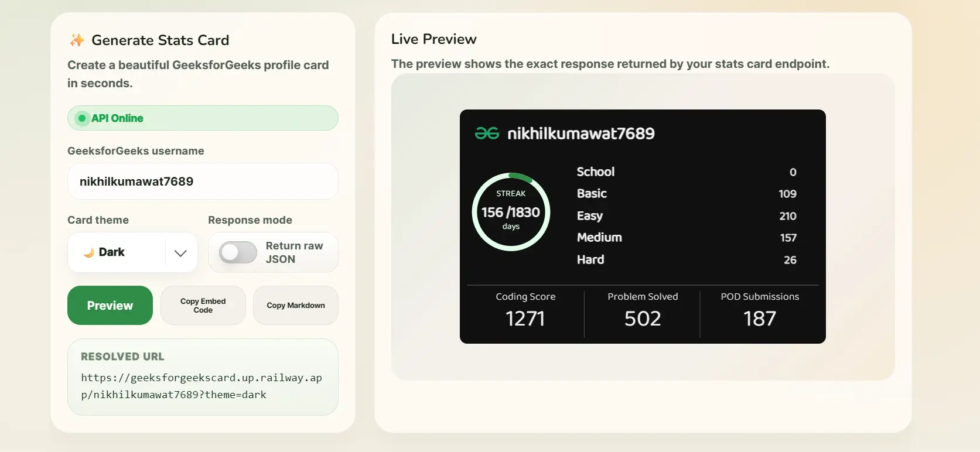980x452 pixels.
Task: Click the Generate Stats Card heading
Action: [161, 40]
